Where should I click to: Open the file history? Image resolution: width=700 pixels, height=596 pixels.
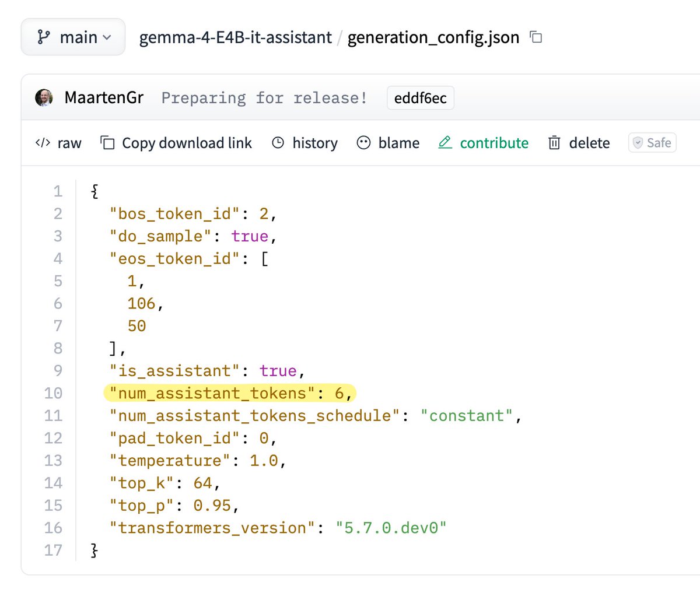click(x=304, y=143)
